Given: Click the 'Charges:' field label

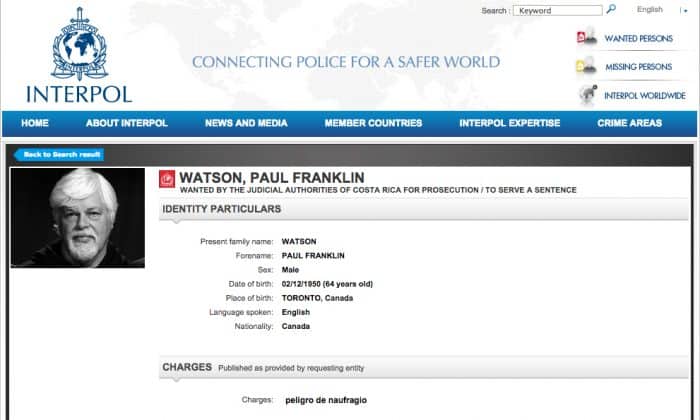Looking at the screenshot, I should [x=257, y=399].
